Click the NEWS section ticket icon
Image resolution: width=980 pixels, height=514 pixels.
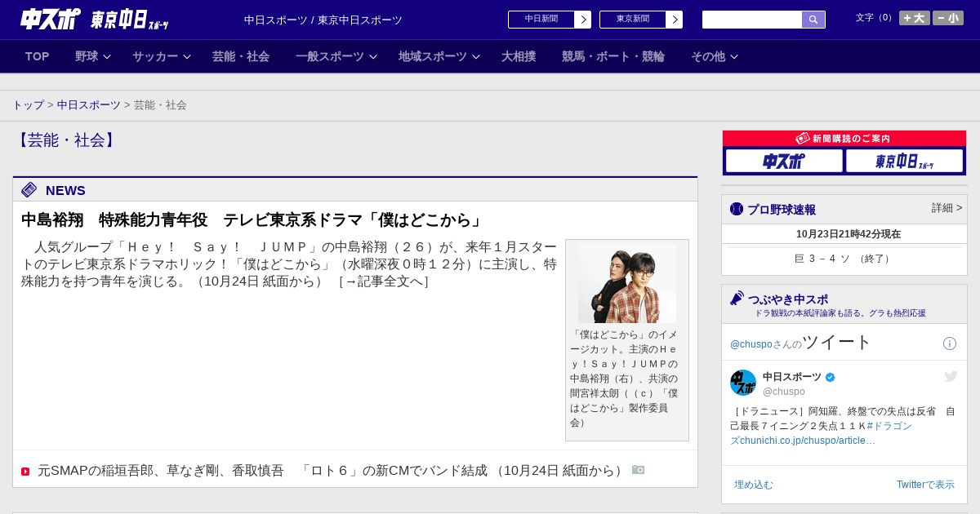tap(29, 190)
